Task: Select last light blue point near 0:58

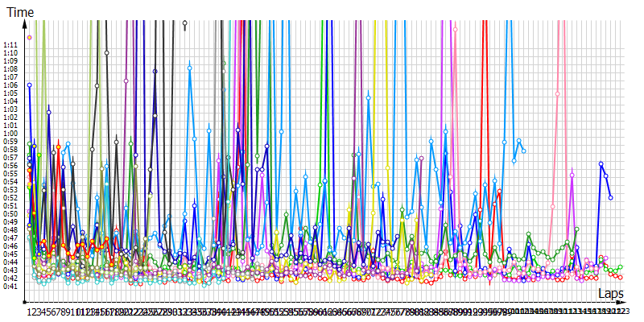Action: (x=524, y=151)
